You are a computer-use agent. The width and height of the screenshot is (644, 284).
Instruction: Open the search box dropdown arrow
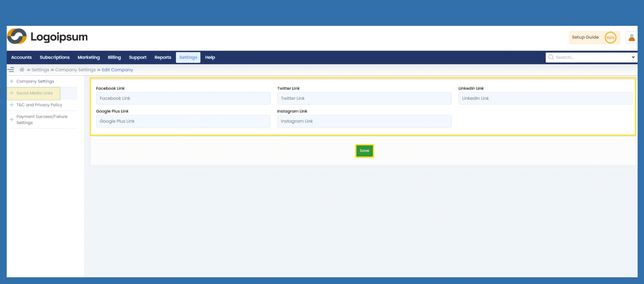[x=633, y=57]
